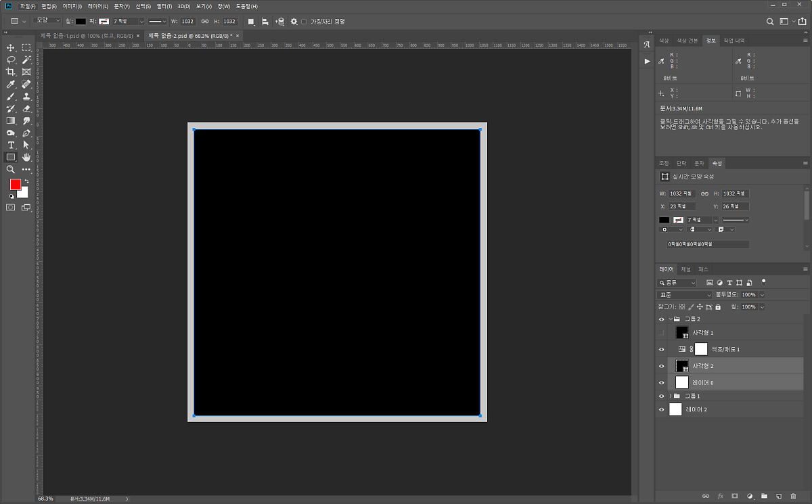This screenshot has width=812, height=504.
Task: Activate the Hand tool
Action: coord(26,157)
